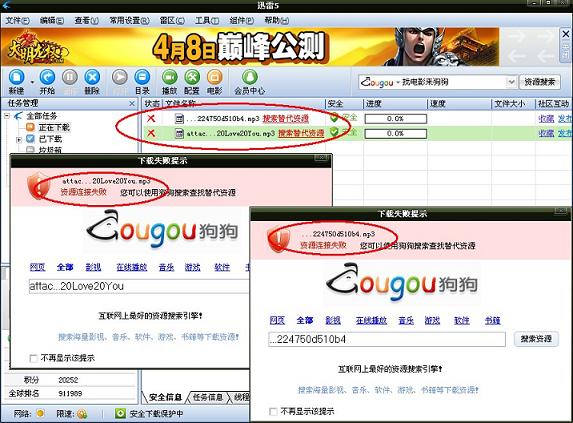Open the 目录 folder icon
The image size is (573, 423).
[x=142, y=77]
